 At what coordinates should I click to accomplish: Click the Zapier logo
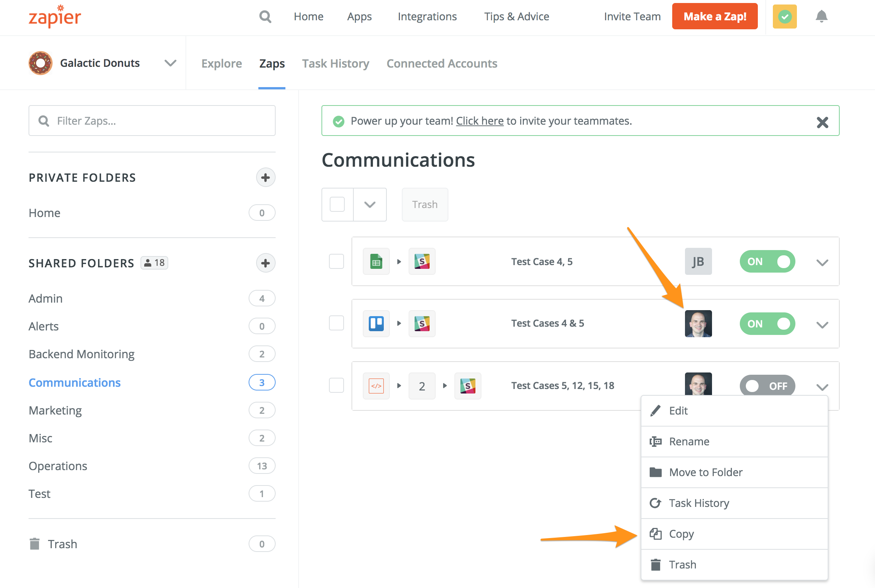click(x=54, y=16)
